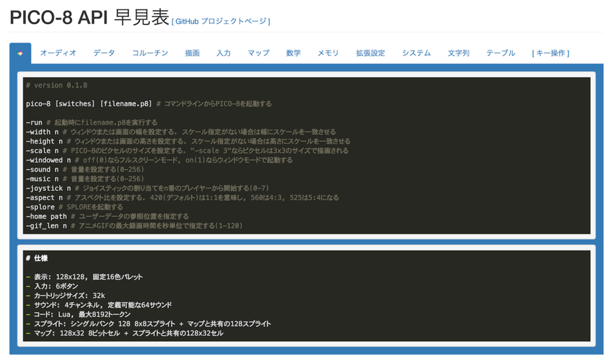Screen dimensions: 613x364
Task: Switch to the 拡張設定 tab
Action: 372,53
